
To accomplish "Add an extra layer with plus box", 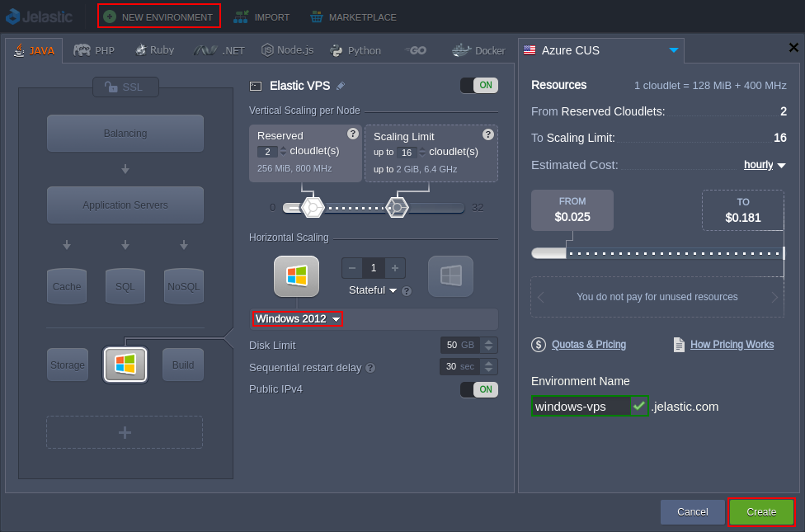I will 125,432.
